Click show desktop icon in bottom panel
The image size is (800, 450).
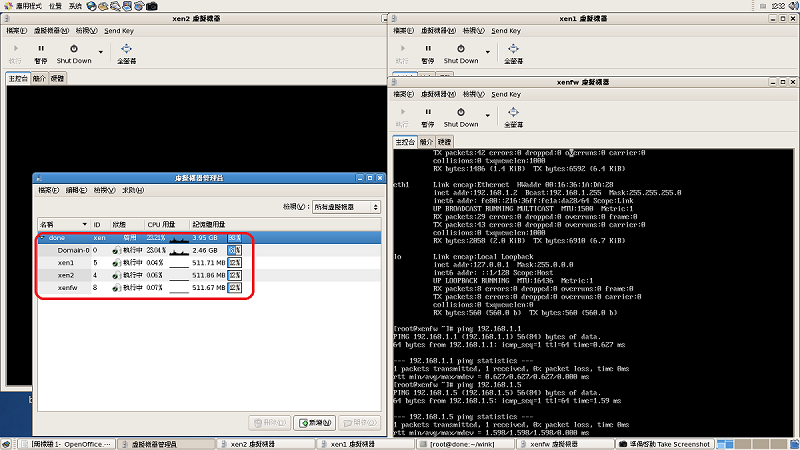pos(6,444)
